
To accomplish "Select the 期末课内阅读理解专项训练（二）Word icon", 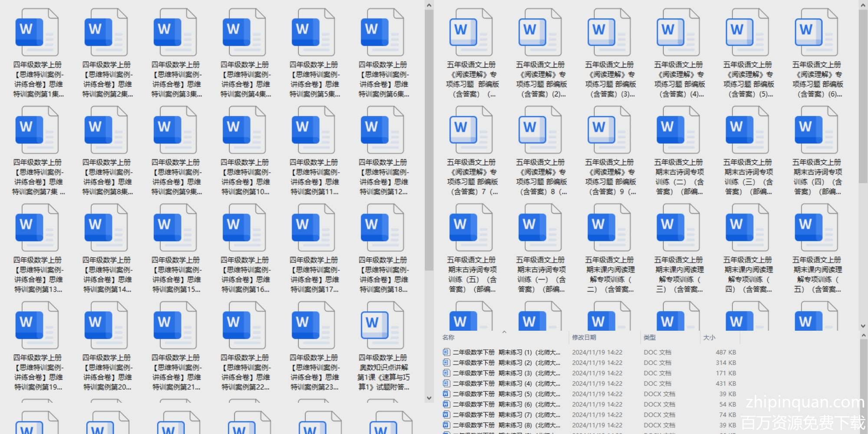I will (609, 228).
